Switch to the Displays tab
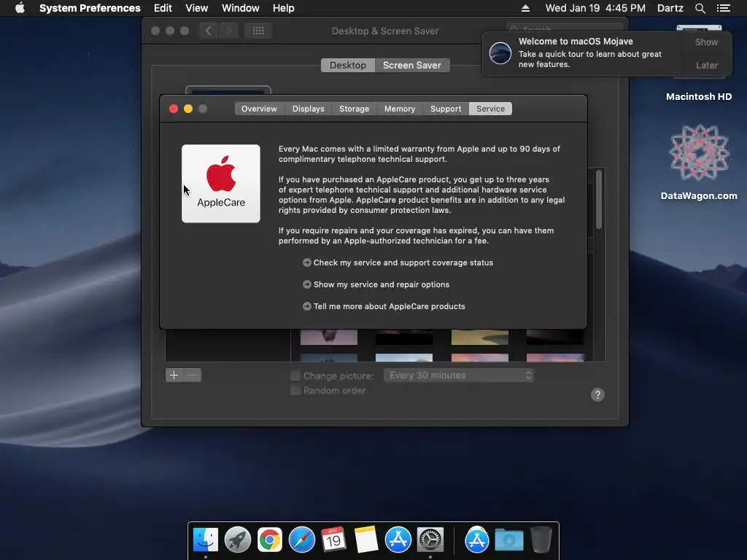This screenshot has width=747, height=560. 309,109
